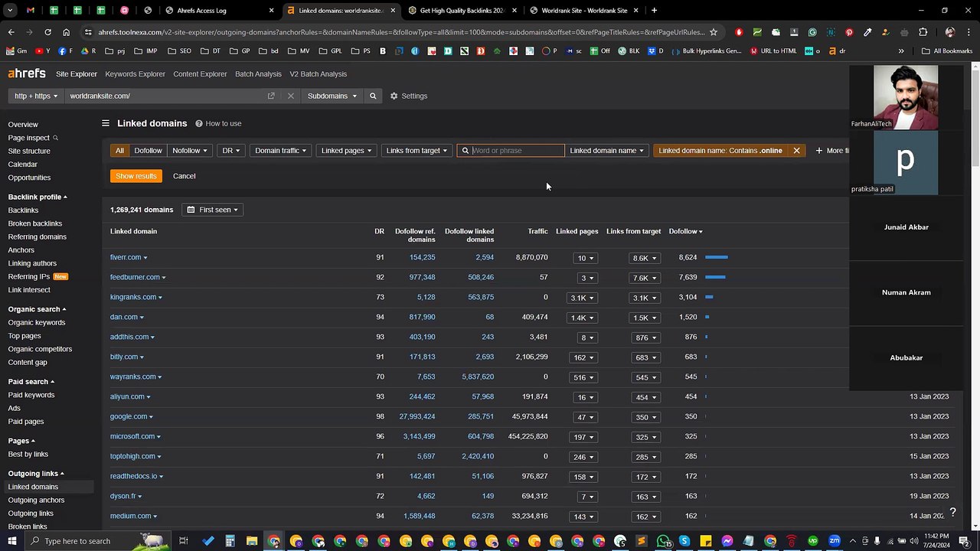Viewport: 980px width, 551px height.
Task: Clear the worldranksite.com URL with X icon
Action: click(290, 96)
